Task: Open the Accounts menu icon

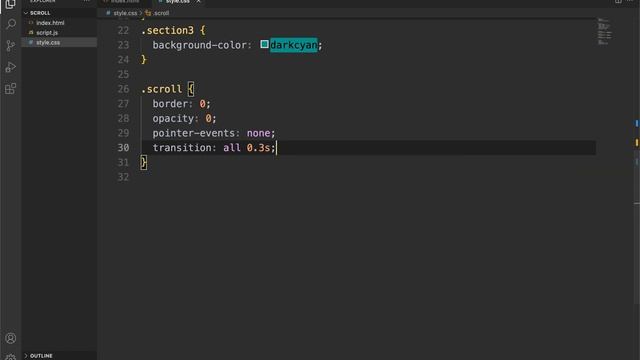Action: [11, 338]
